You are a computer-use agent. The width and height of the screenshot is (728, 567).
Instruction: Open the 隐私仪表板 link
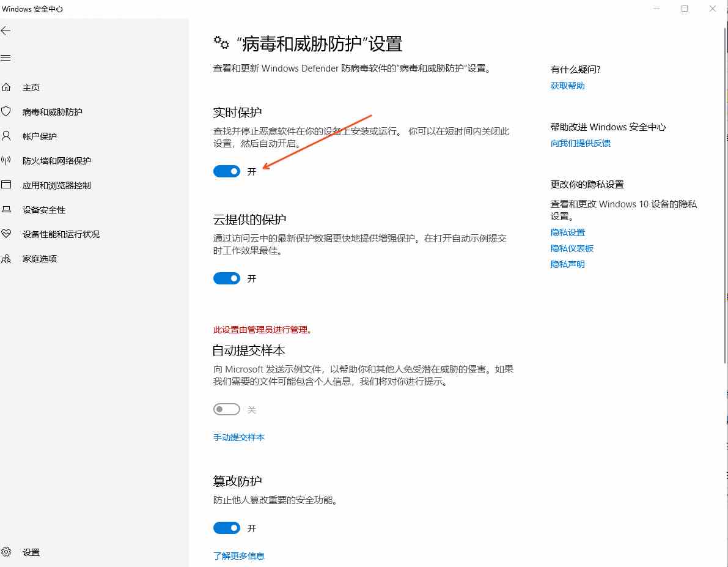tap(572, 248)
